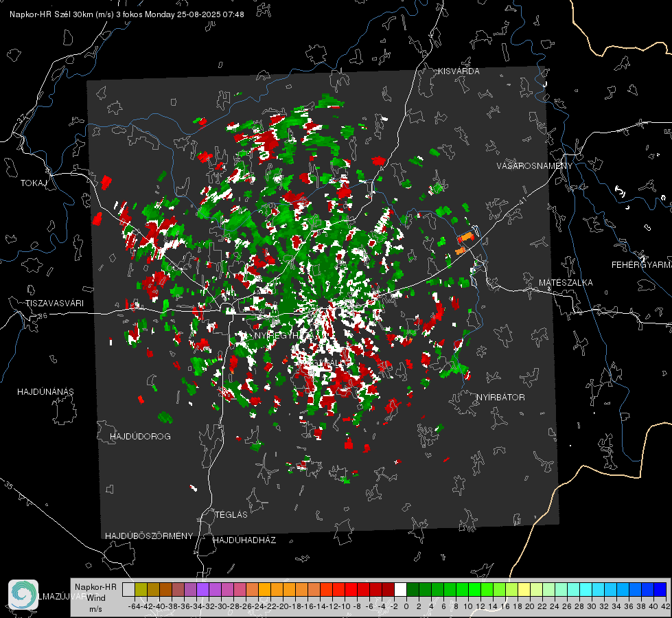The height and width of the screenshot is (618, 672).
Task: Click the '42' value on the wind scale
Action: coord(666,606)
